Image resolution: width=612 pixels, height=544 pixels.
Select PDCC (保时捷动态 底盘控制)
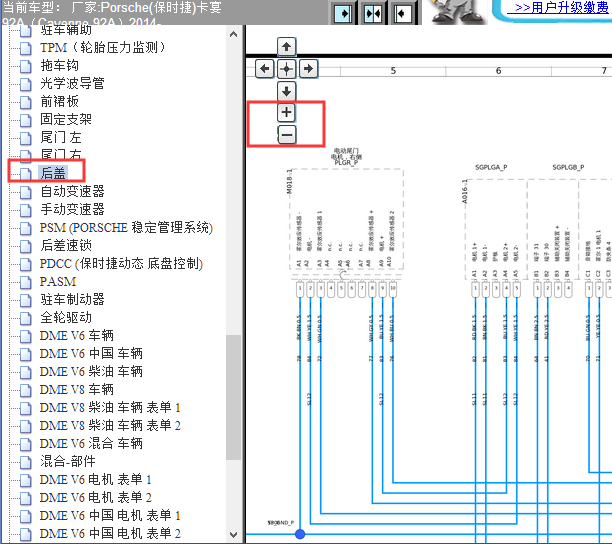[121, 263]
